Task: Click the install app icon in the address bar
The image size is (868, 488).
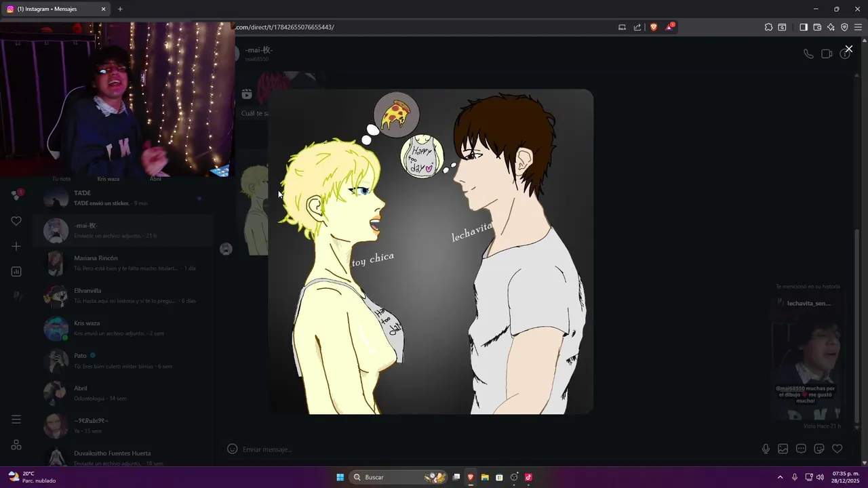Action: point(622,27)
